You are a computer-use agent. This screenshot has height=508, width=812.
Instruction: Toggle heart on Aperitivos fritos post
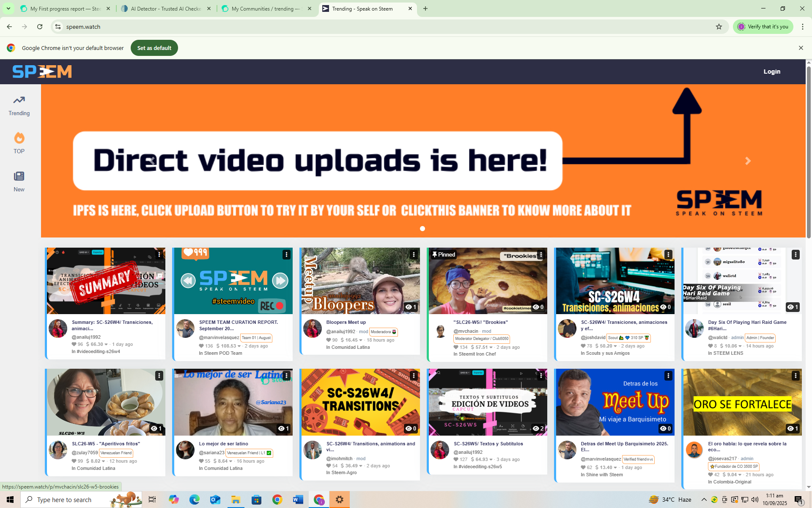pos(74,461)
